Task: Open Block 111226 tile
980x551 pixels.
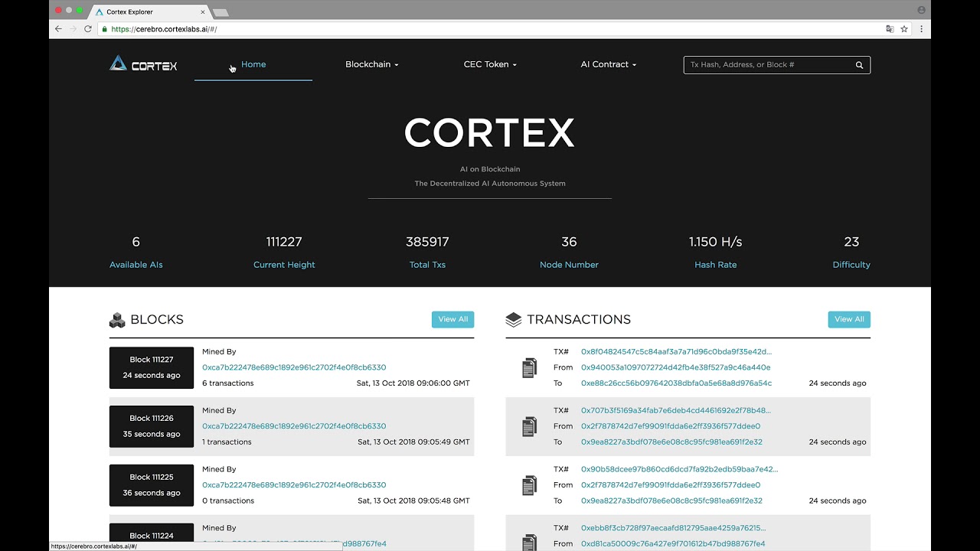Action: [x=152, y=426]
